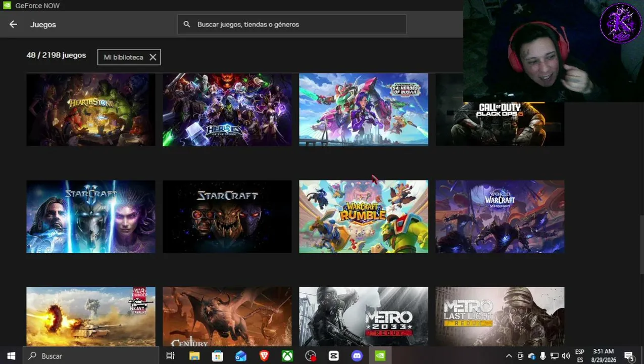Viewport: 644px width, 364px height.
Task: Click the microphone tray icon
Action: click(x=543, y=356)
